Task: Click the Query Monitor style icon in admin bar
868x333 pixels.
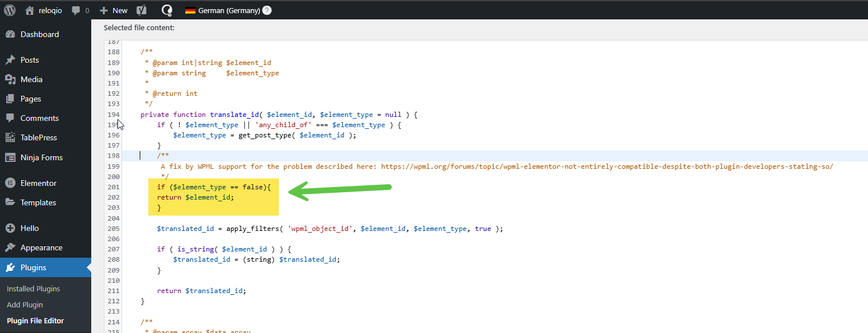Action: coord(167,10)
